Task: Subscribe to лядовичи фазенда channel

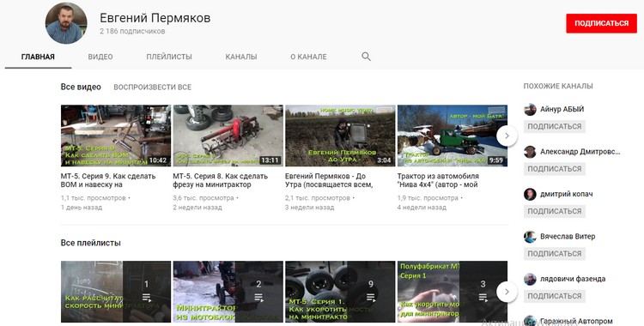Action: pos(555,296)
